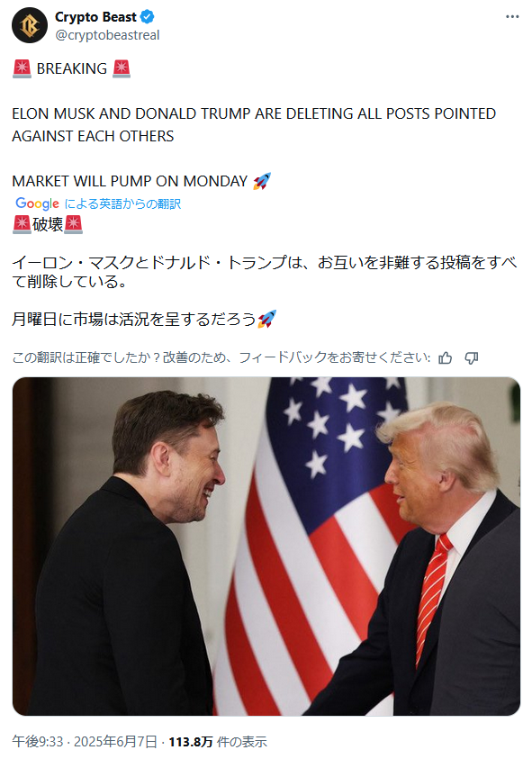Click the rocket emoji after MONDAY
The image size is (532, 759).
click(262, 181)
